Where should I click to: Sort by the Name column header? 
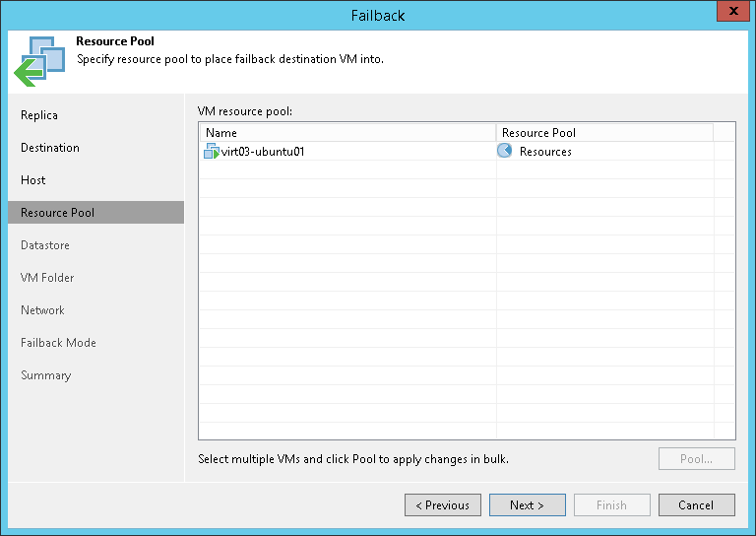346,133
